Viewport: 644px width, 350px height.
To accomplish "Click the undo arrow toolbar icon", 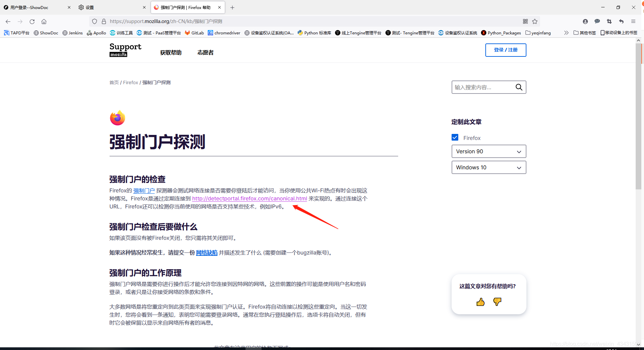I will 621,21.
